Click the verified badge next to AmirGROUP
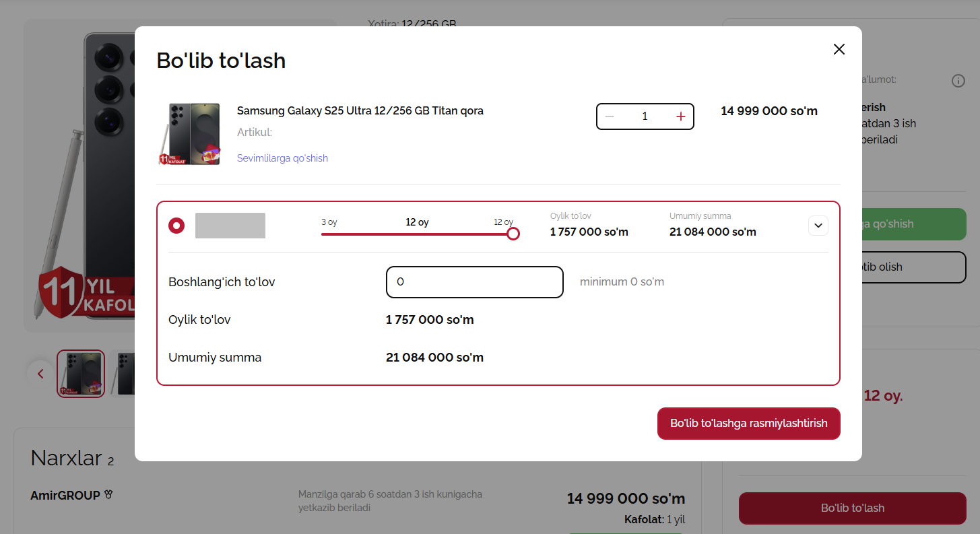This screenshot has height=534, width=980. tap(108, 495)
